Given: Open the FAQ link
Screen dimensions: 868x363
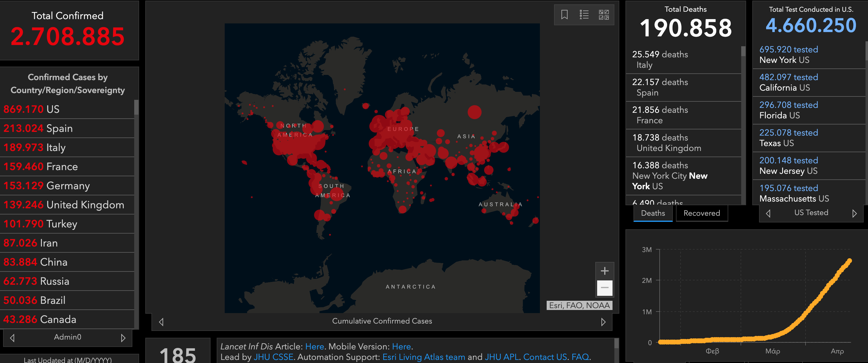Looking at the screenshot, I should 580,357.
